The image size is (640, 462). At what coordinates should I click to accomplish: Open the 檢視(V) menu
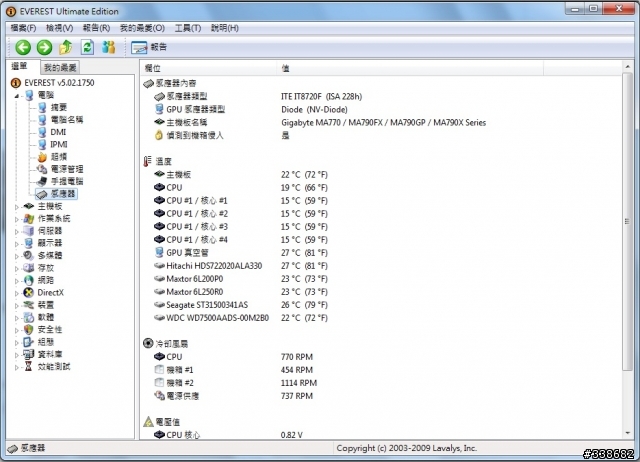[x=60, y=28]
